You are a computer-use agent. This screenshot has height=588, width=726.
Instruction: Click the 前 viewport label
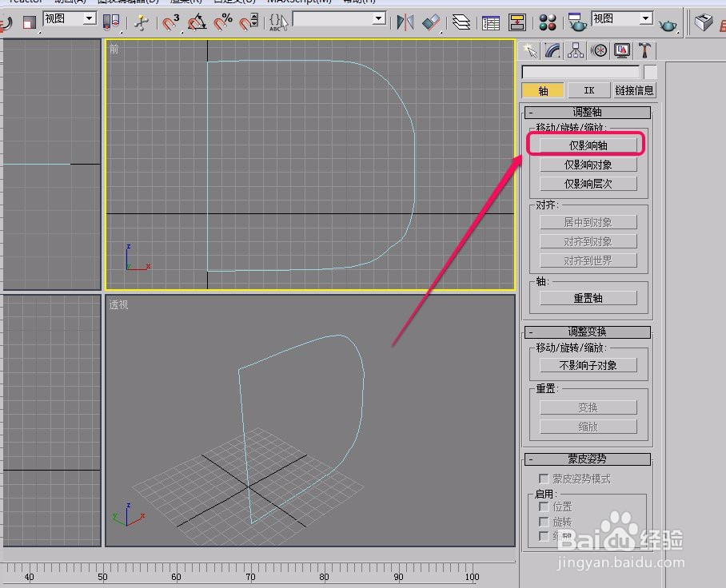pyautogui.click(x=114, y=49)
